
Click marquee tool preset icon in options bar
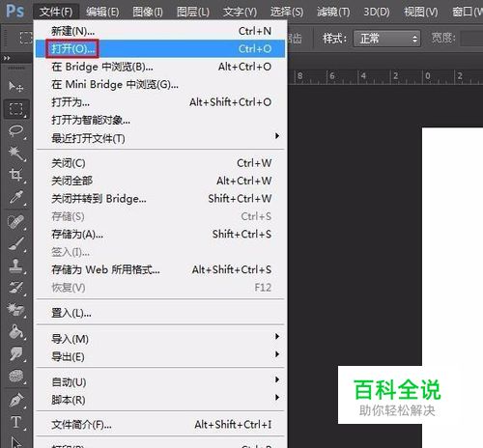click(x=26, y=38)
